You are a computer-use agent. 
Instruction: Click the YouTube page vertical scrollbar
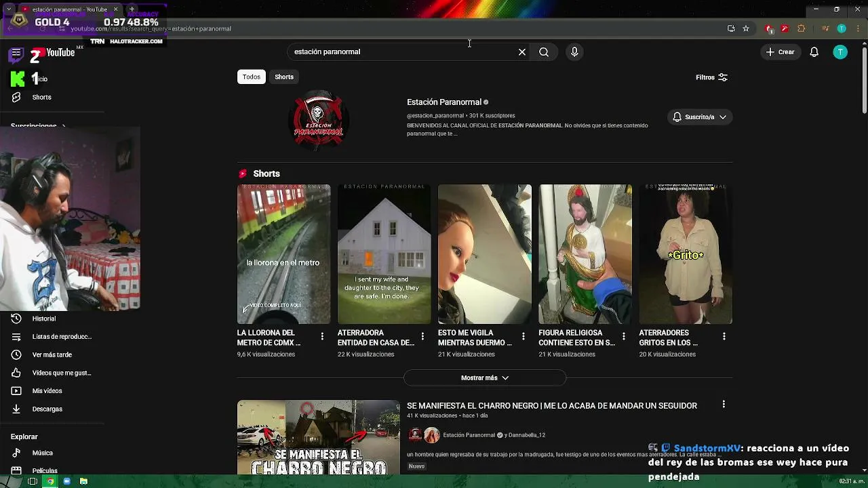pyautogui.click(x=864, y=80)
